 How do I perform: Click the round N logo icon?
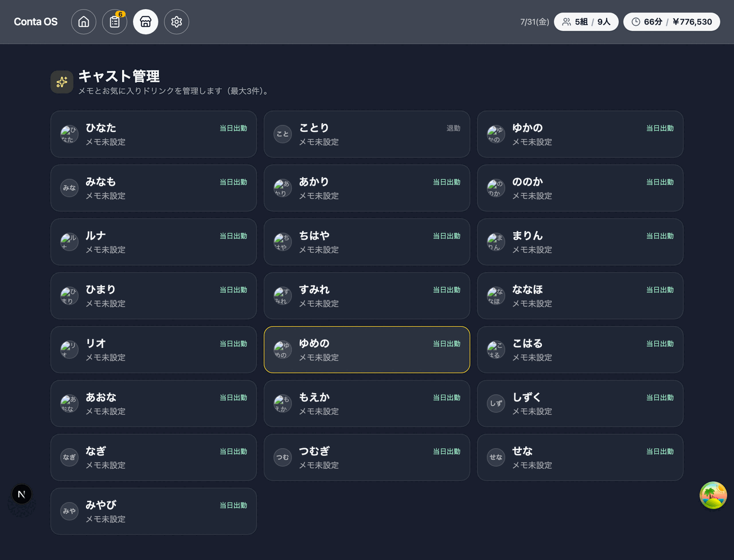tap(22, 494)
